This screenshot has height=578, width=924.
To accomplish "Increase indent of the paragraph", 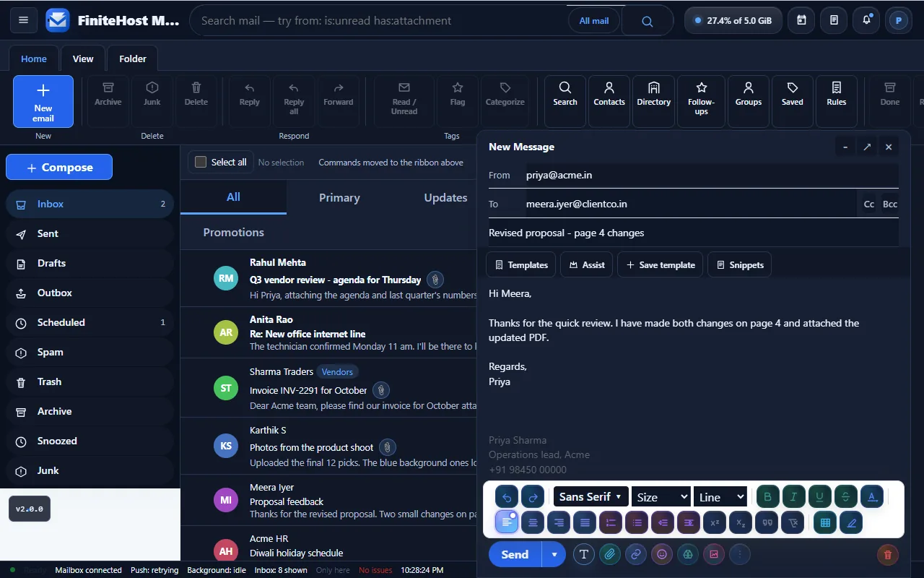I will tap(689, 522).
